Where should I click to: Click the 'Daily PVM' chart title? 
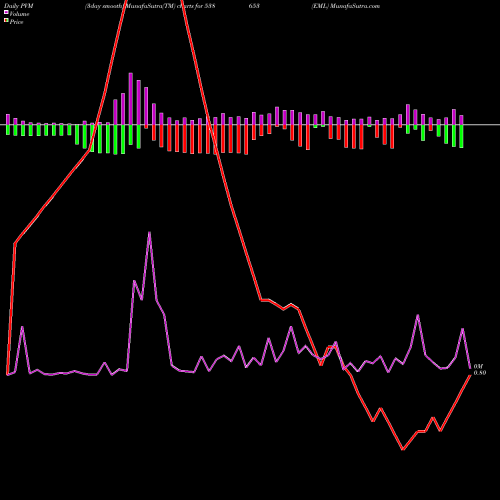click(x=19, y=6)
